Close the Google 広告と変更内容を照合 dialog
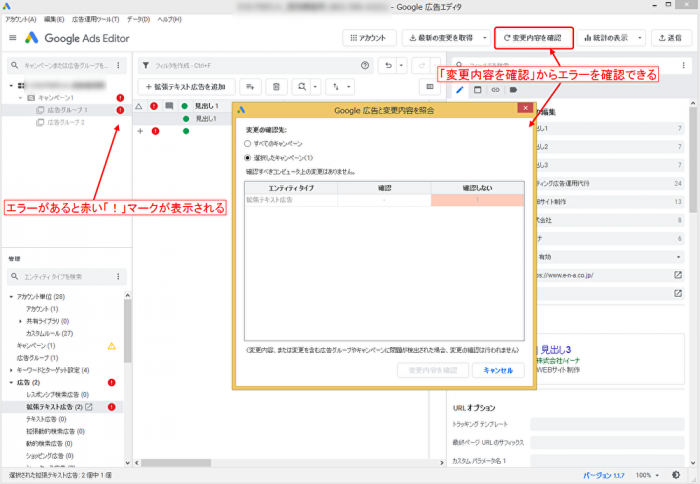This screenshot has width=700, height=484. [525, 108]
